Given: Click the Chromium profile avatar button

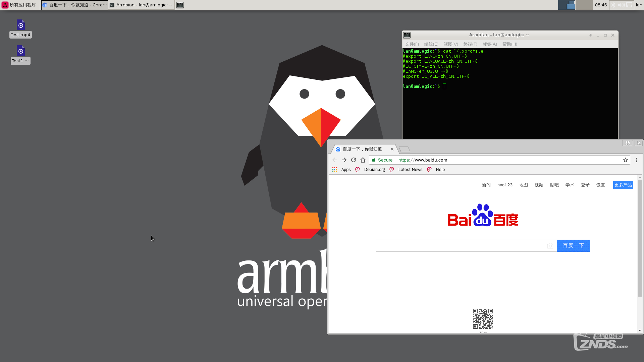Looking at the screenshot, I should click(x=627, y=143).
